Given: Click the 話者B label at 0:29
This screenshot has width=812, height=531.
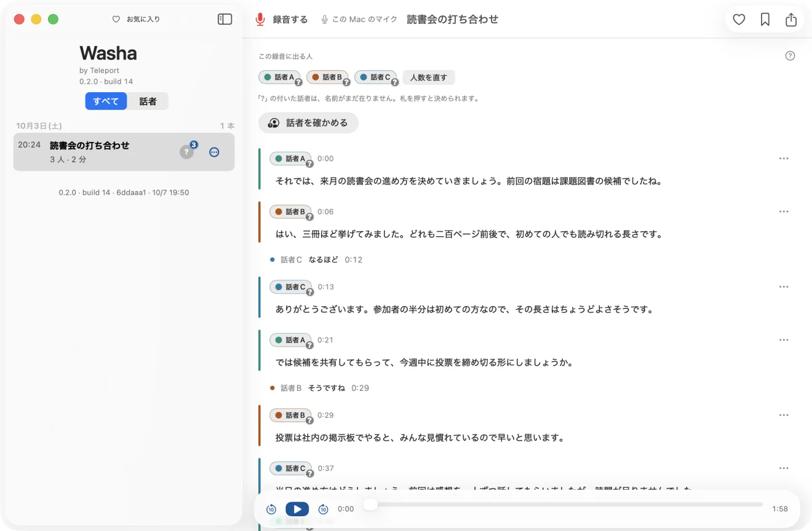Looking at the screenshot, I should [x=291, y=415].
